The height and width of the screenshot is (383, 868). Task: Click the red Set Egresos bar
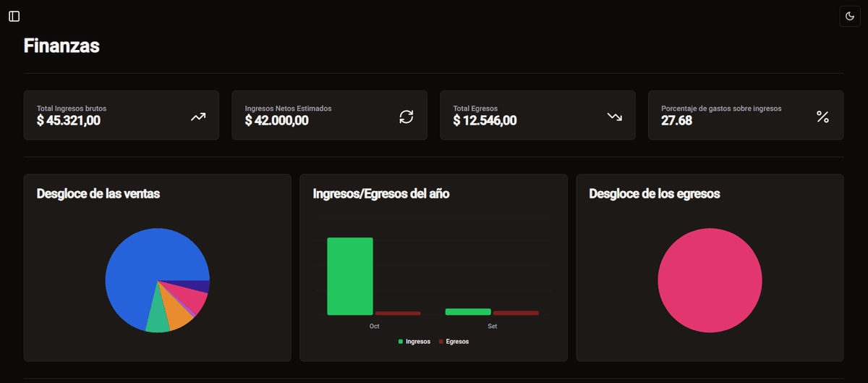point(516,313)
